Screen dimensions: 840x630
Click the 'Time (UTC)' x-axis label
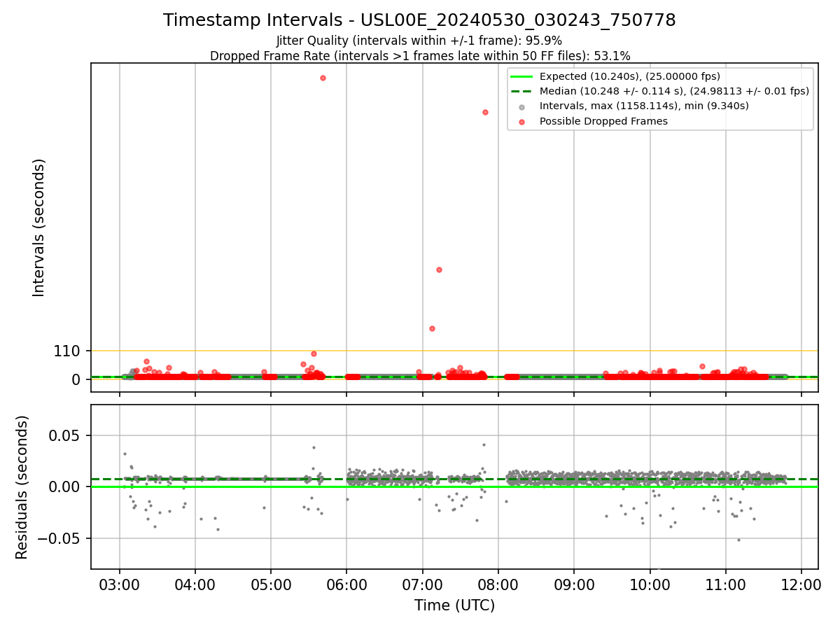[x=454, y=605]
